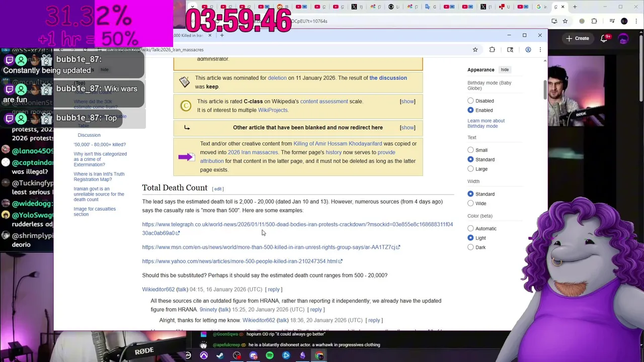
Task: Open 'Killing of Amir Hossam Khodayarifard' link
Action: (x=338, y=144)
